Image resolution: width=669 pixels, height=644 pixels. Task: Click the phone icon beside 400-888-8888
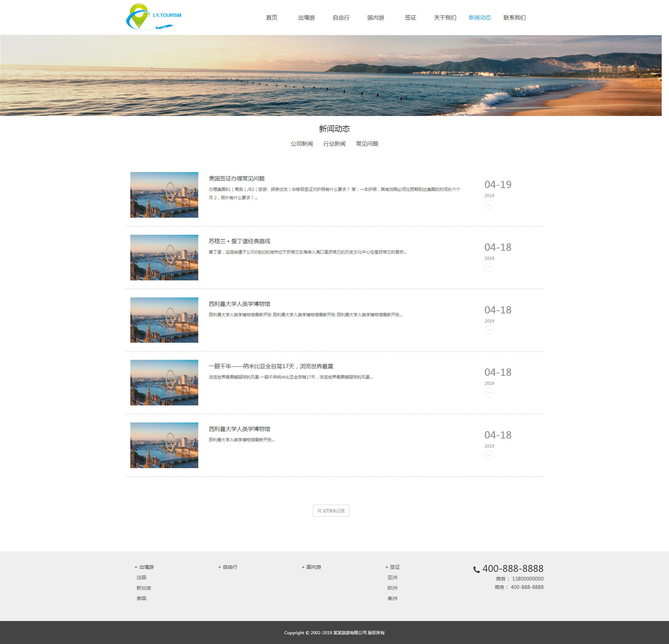click(x=476, y=569)
